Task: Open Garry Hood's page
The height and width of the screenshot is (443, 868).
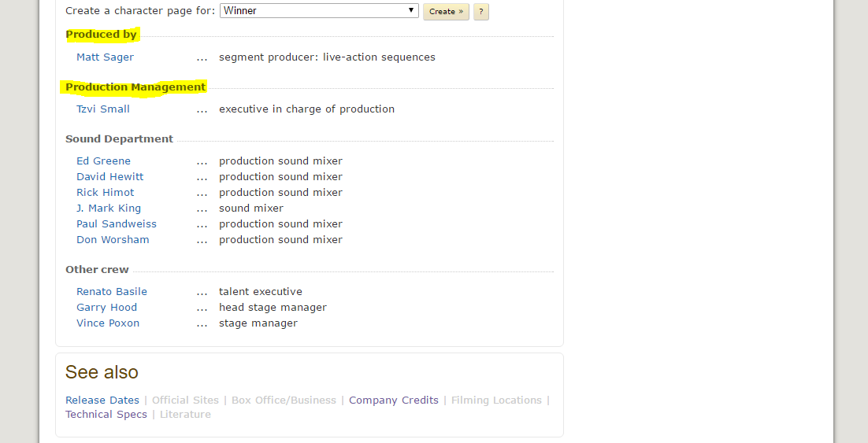Action: click(x=106, y=308)
